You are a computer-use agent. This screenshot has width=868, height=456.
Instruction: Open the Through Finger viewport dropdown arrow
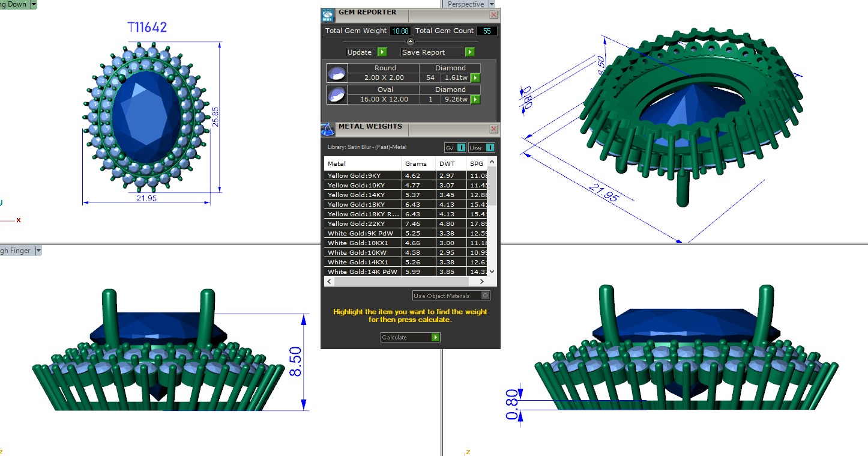(38, 251)
